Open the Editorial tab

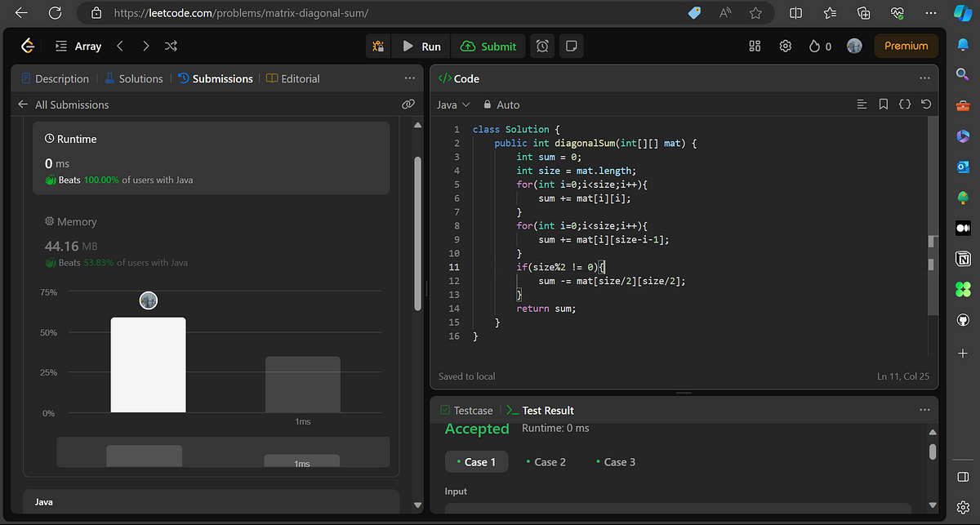pos(293,79)
